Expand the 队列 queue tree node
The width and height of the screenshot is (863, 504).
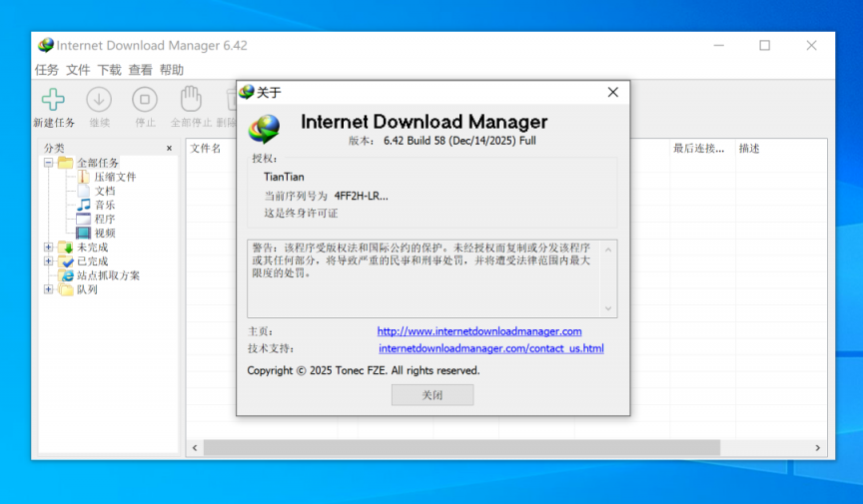pos(48,289)
